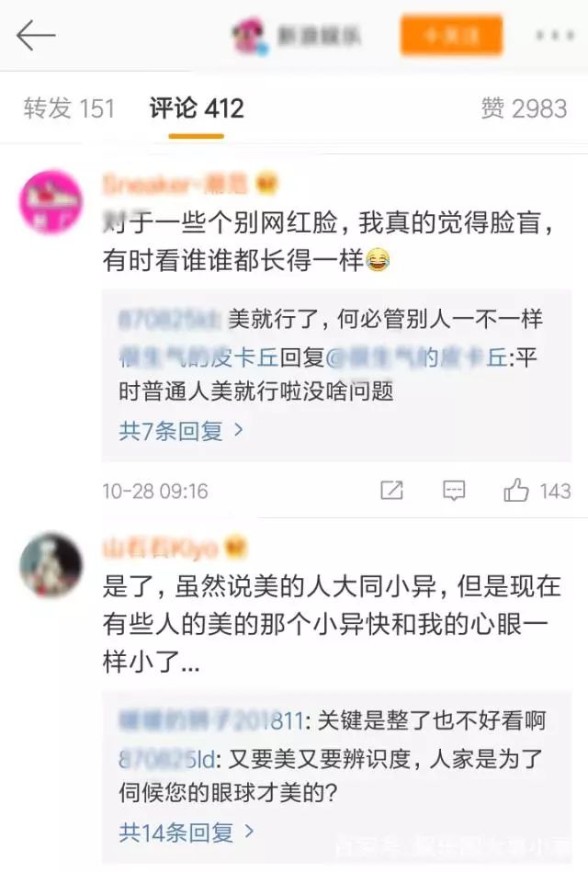Open the pink avatar of first commenter

coord(51,202)
